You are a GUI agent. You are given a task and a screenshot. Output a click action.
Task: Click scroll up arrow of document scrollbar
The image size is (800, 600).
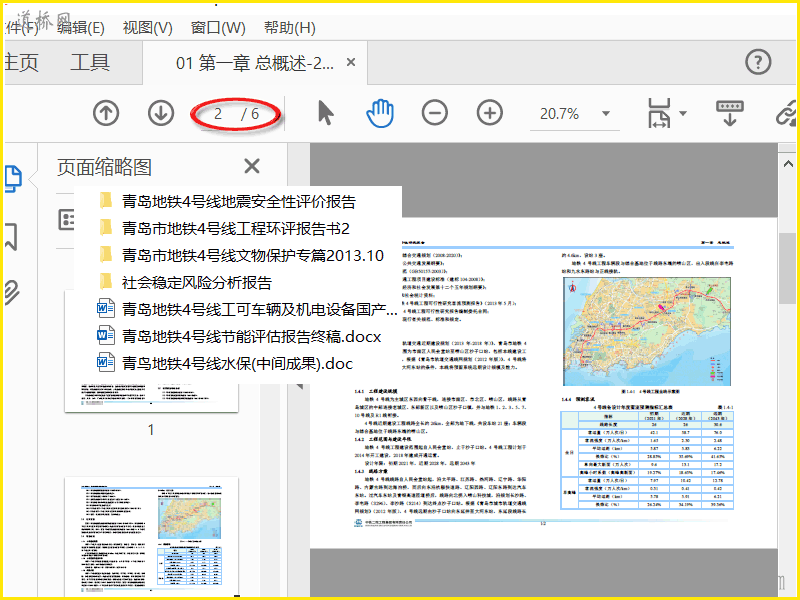point(788,164)
